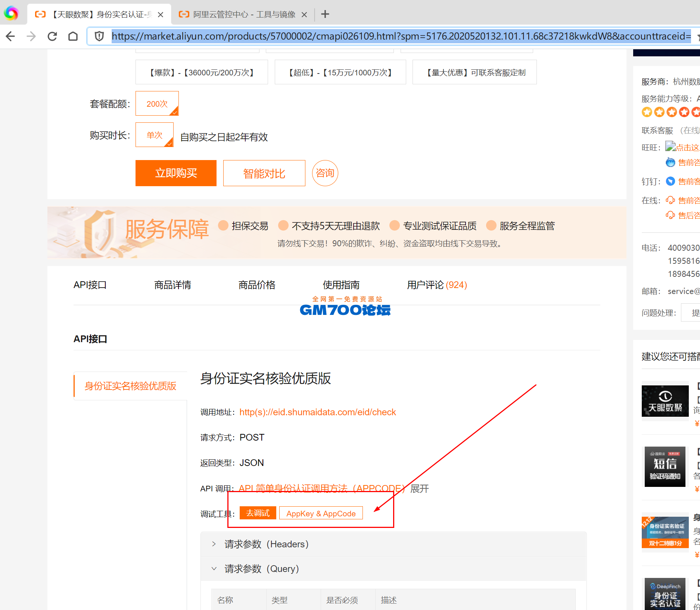Open the shield protection panel in address bar
The width and height of the screenshot is (700, 610).
(99, 36)
